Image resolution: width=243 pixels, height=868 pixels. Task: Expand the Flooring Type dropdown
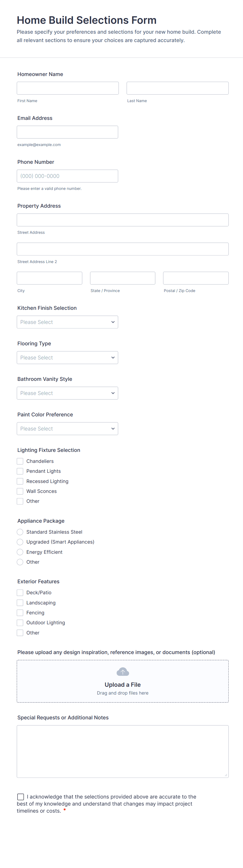(67, 358)
